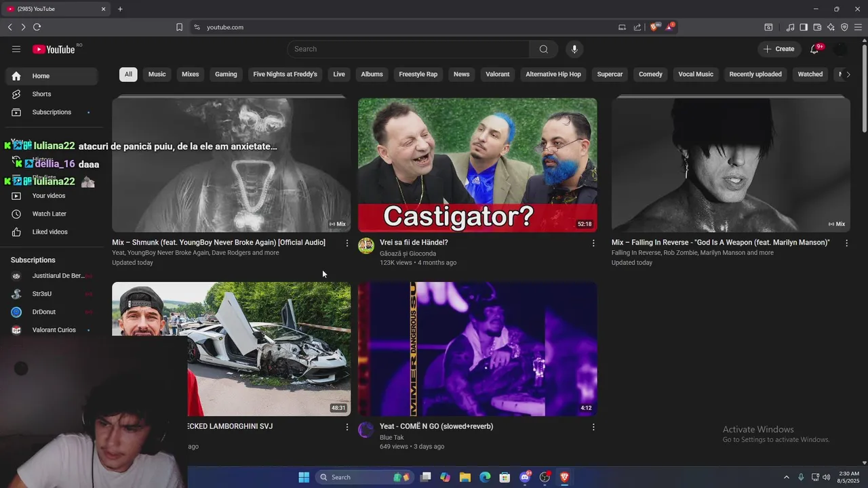Open the Brave main menu

tap(858, 27)
